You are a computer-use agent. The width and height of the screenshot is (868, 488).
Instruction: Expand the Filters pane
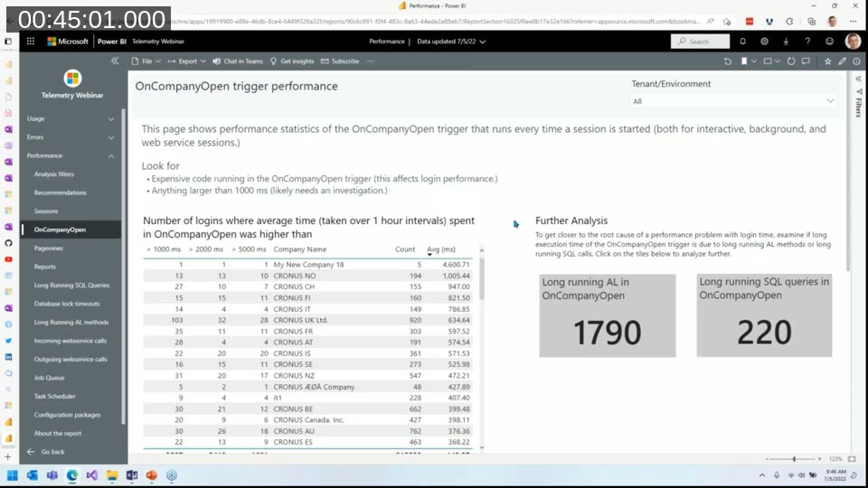(x=859, y=80)
